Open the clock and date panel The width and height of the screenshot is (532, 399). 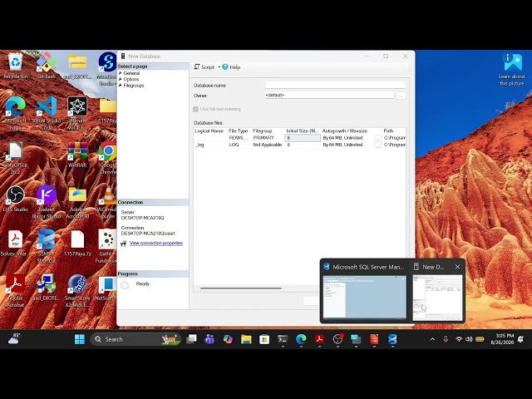coord(502,339)
